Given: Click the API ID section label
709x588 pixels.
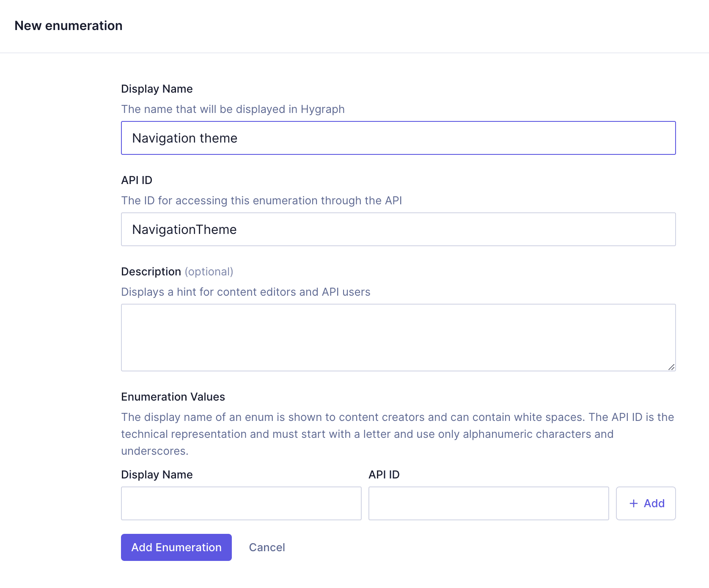Looking at the screenshot, I should [x=137, y=179].
